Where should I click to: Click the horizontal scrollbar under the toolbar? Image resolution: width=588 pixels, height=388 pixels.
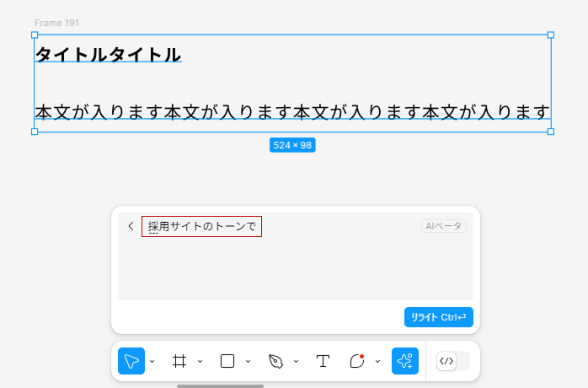(220, 385)
